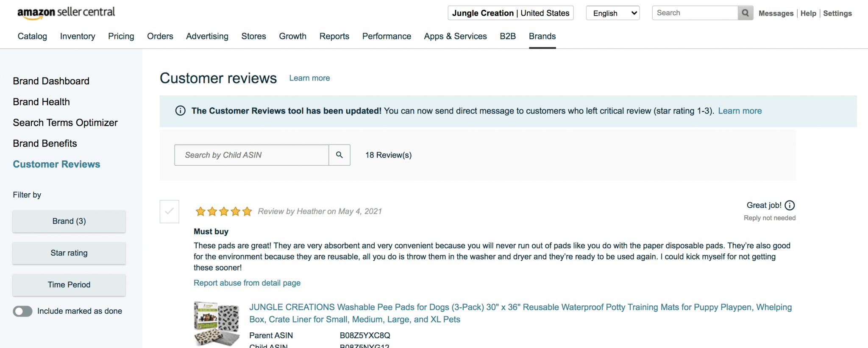Viewport: 868px width, 348px height.
Task: Open Search Terms Optimizer in sidebar
Action: 65,123
